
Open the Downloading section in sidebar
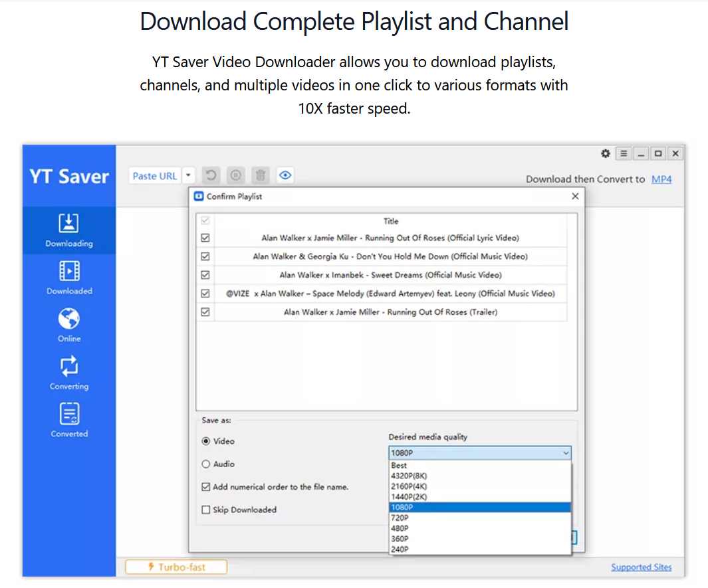point(69,230)
